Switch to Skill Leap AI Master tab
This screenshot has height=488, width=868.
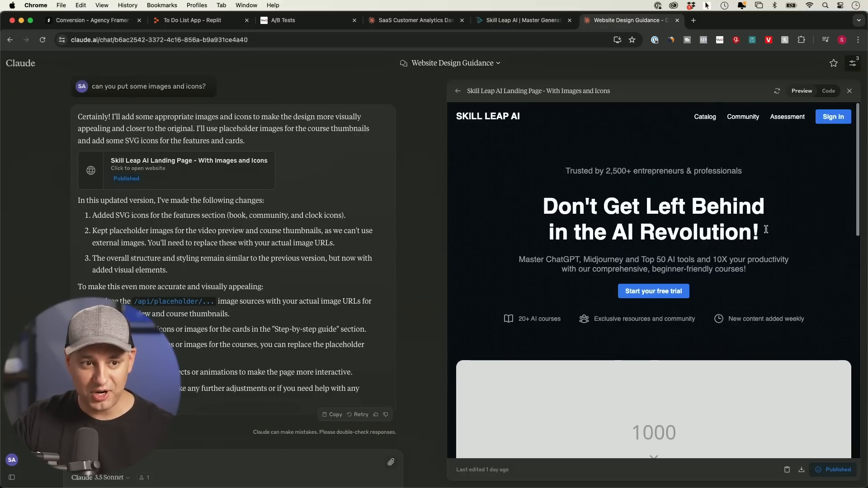pyautogui.click(x=523, y=20)
